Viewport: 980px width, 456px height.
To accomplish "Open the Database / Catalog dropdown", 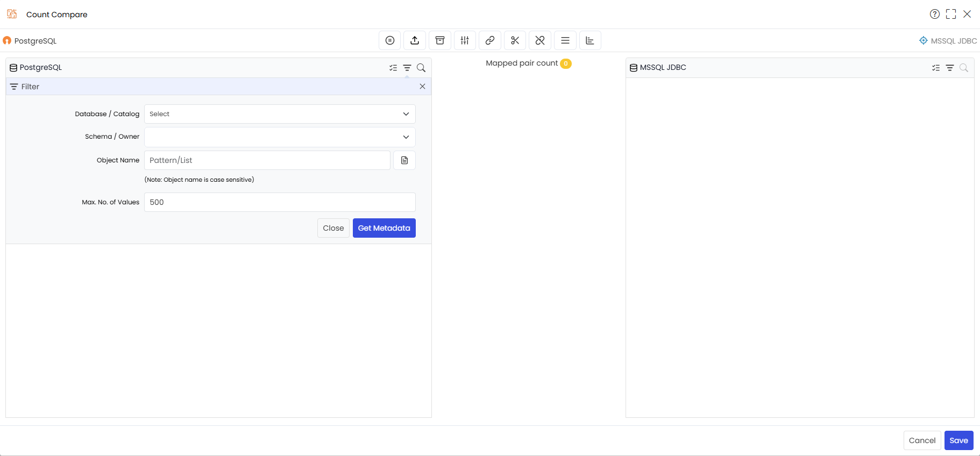I will [280, 114].
